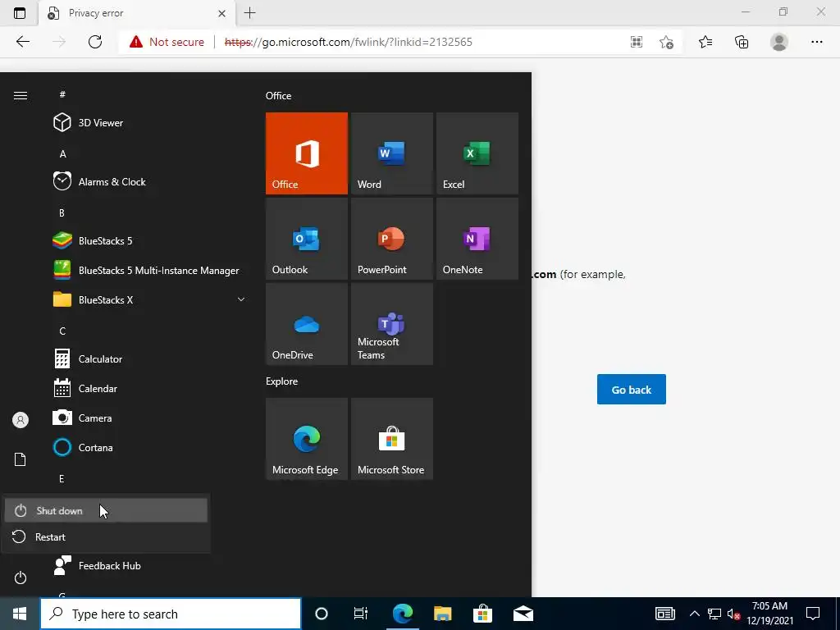Screen dimensions: 840x630
Task: Open the PowerPoint tile
Action: (x=391, y=239)
